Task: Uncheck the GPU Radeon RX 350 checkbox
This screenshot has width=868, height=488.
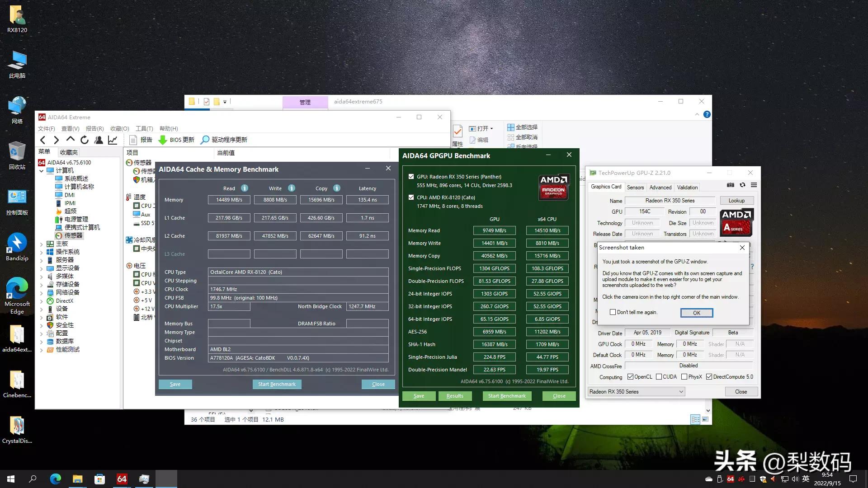Action: point(411,177)
